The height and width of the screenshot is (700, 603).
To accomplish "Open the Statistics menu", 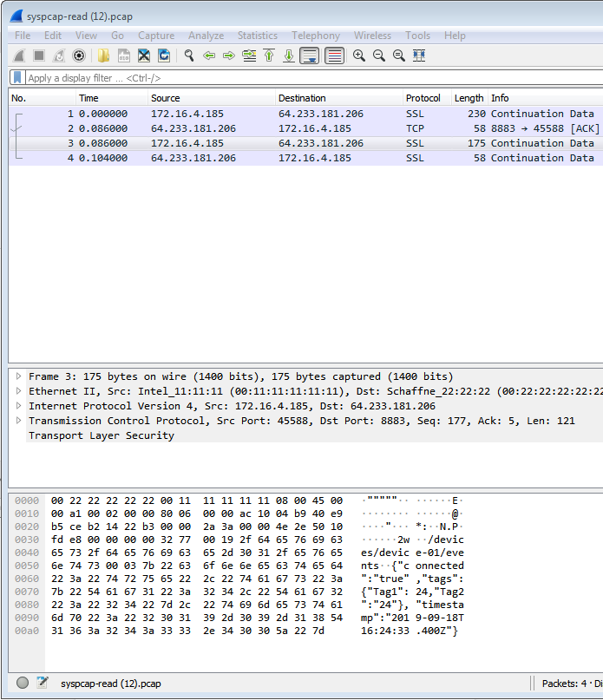I will pos(258,36).
